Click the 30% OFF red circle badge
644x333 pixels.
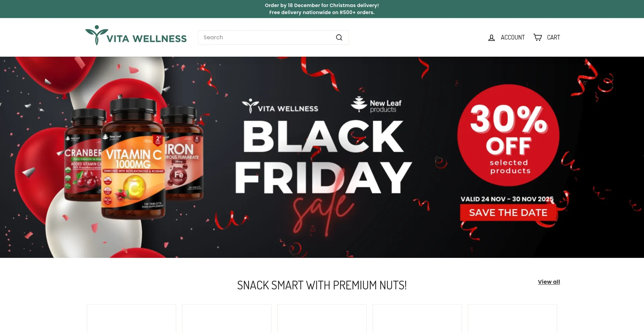click(x=508, y=135)
